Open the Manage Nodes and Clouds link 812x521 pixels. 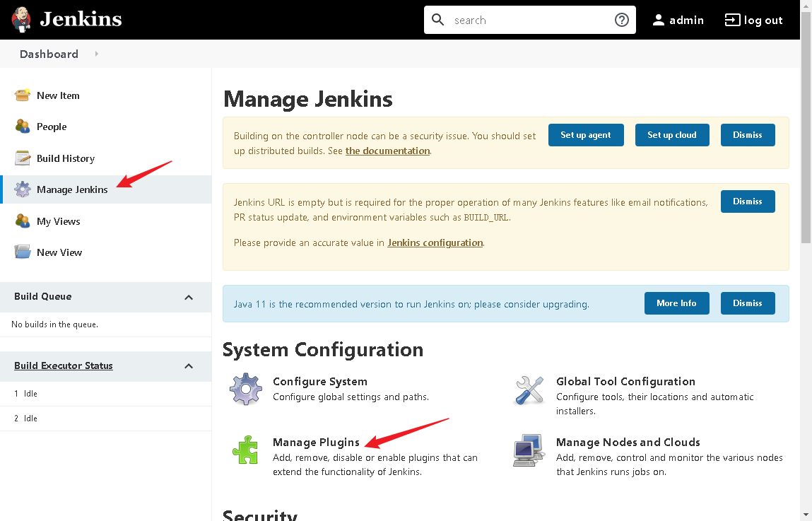628,443
